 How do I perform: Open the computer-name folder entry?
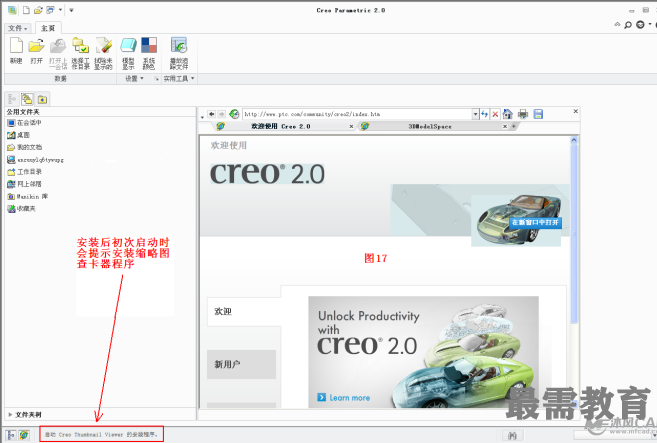click(36, 160)
